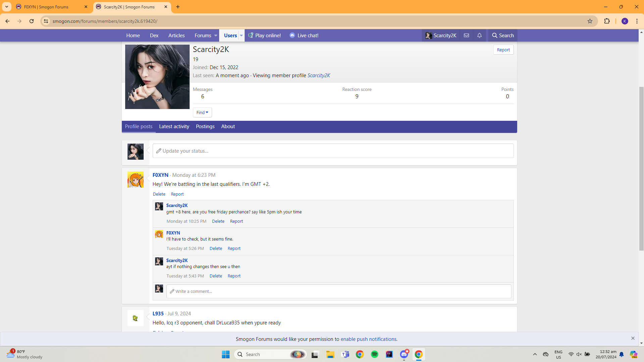Click the page vertical scrollbar

641,168
